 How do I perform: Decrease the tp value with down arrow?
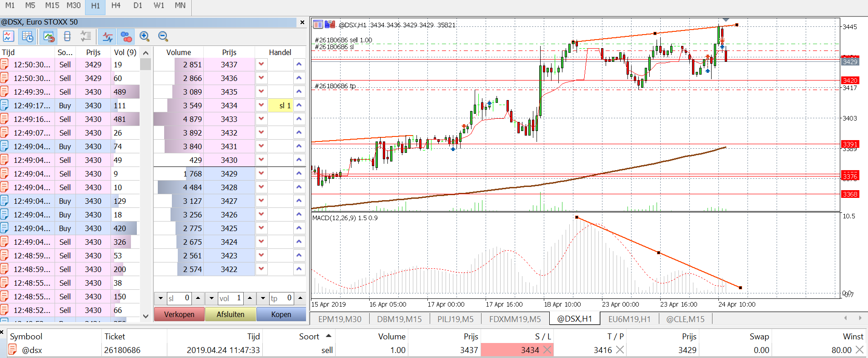pos(263,298)
